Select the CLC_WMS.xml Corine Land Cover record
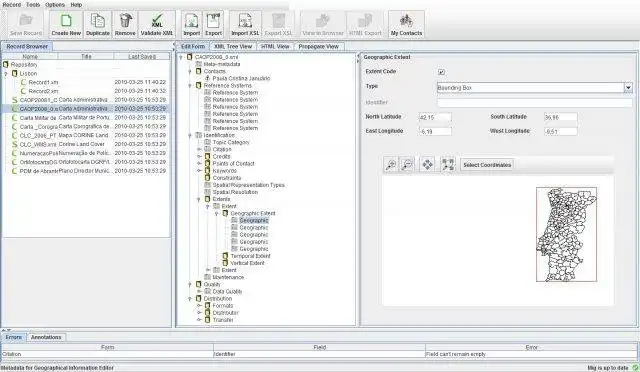This screenshot has width=640, height=372. (86, 145)
